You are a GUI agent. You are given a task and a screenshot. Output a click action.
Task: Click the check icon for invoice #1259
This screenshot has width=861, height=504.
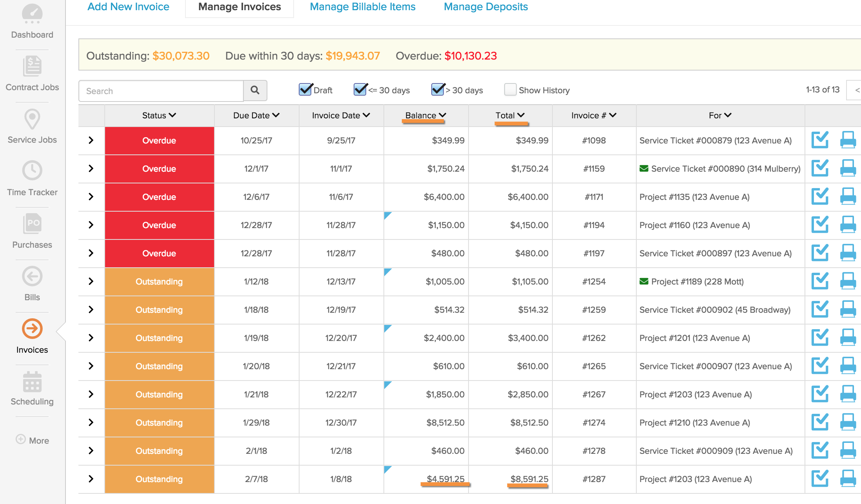[820, 309]
